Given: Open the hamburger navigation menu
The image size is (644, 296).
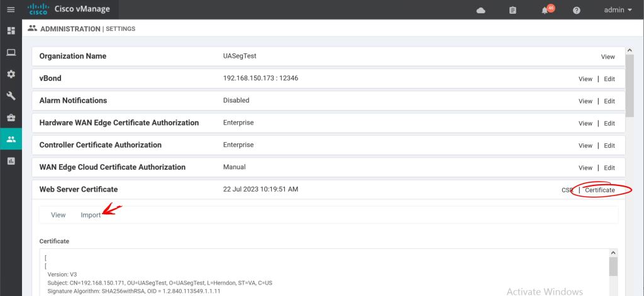Looking at the screenshot, I should click(x=11, y=9).
